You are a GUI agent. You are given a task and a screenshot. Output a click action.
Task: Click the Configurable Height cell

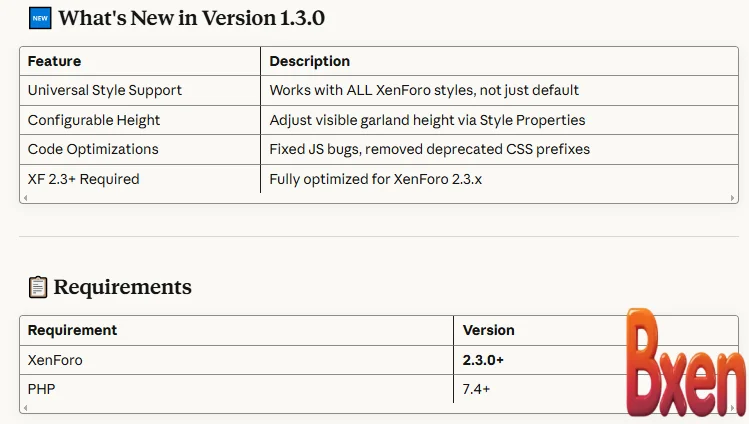point(94,120)
